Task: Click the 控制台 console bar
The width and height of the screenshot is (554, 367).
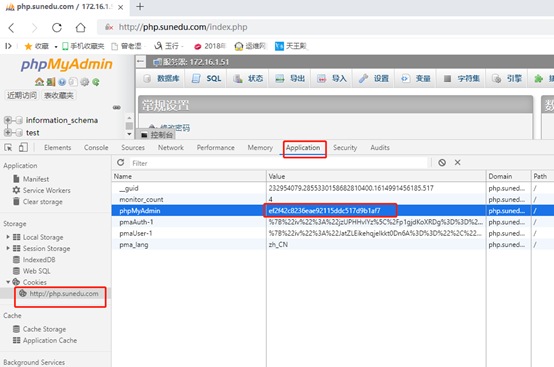Action: tap(157, 135)
